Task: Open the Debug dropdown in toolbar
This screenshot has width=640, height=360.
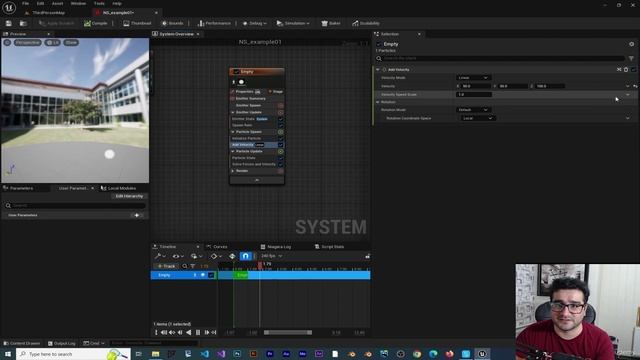Action: tap(254, 23)
